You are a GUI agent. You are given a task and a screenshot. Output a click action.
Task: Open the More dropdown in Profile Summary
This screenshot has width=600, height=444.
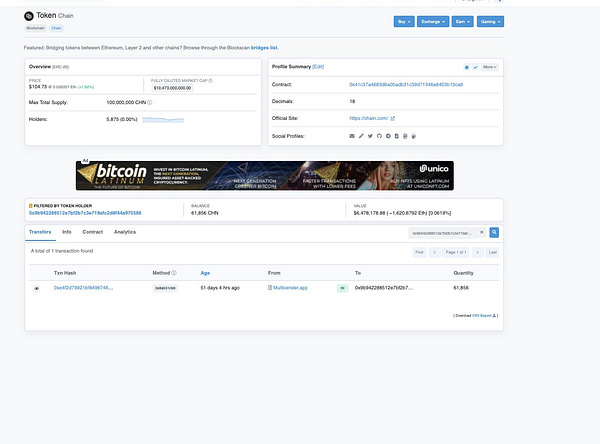point(489,67)
